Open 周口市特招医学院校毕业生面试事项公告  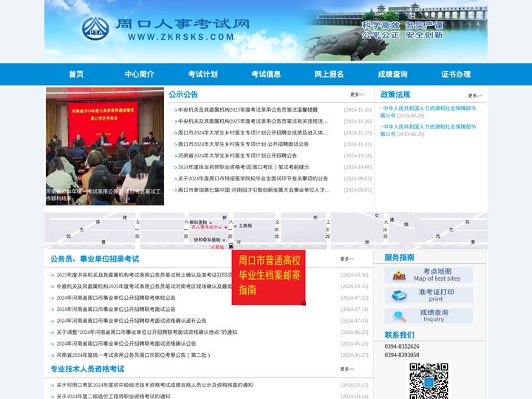[253, 179]
